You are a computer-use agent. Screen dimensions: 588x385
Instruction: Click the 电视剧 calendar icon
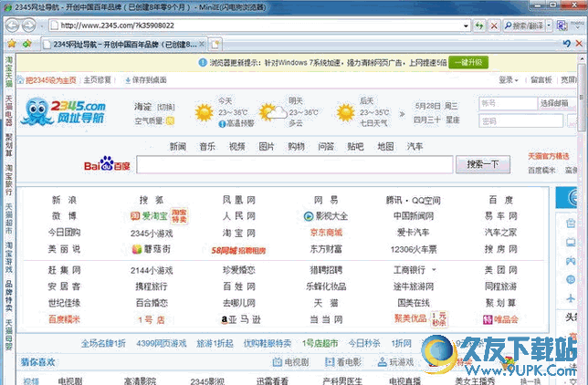point(278,362)
